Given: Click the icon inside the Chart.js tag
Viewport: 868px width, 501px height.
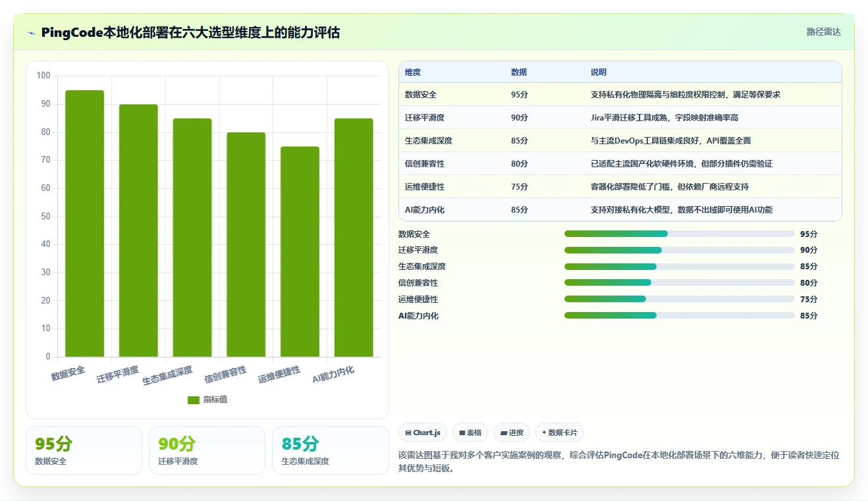Looking at the screenshot, I should tap(408, 433).
